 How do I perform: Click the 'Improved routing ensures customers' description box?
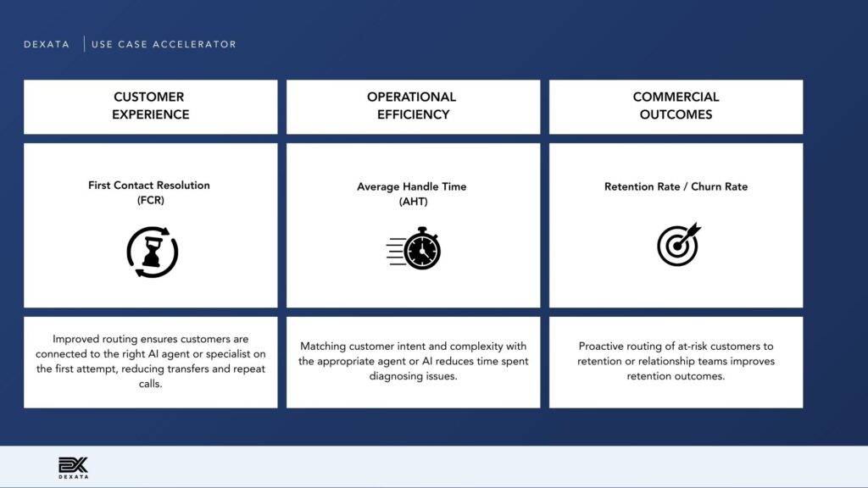[150, 362]
